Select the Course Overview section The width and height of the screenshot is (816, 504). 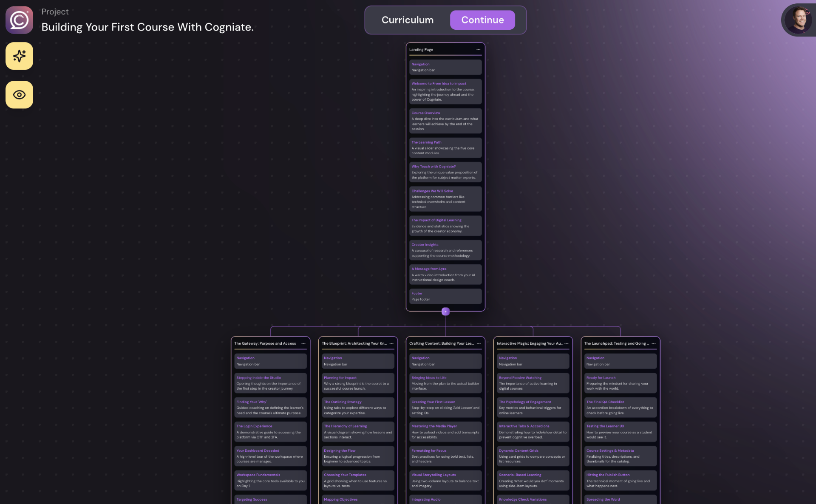pos(445,121)
